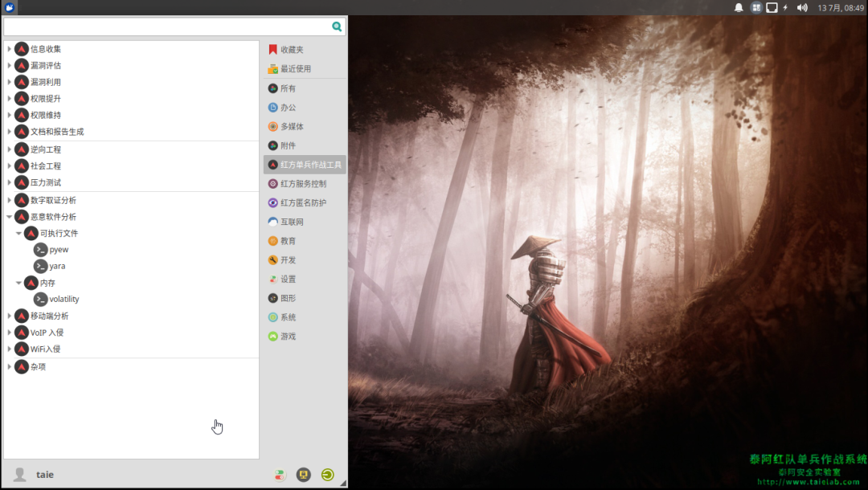Open the volume speaker icon
The width and height of the screenshot is (868, 490).
(802, 8)
